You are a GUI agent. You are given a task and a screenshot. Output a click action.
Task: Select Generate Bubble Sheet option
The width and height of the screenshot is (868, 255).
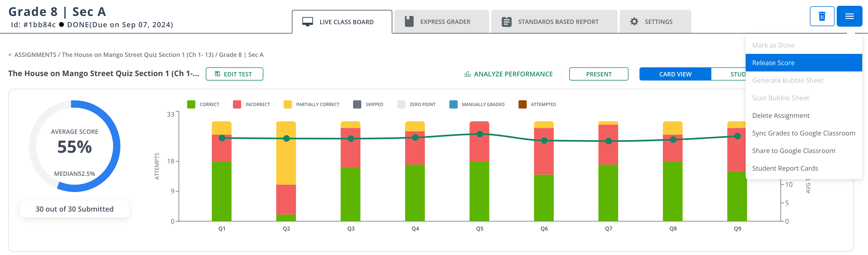804,80
